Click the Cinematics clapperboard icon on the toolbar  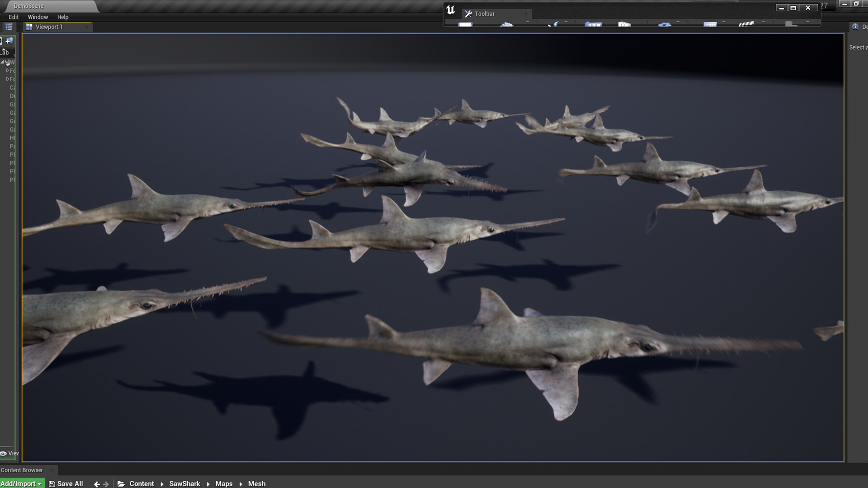click(x=746, y=24)
